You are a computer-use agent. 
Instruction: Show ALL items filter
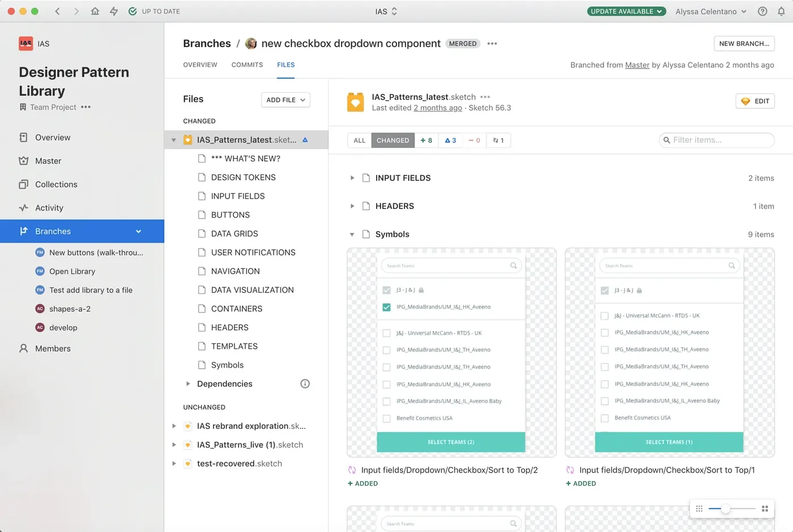(360, 141)
